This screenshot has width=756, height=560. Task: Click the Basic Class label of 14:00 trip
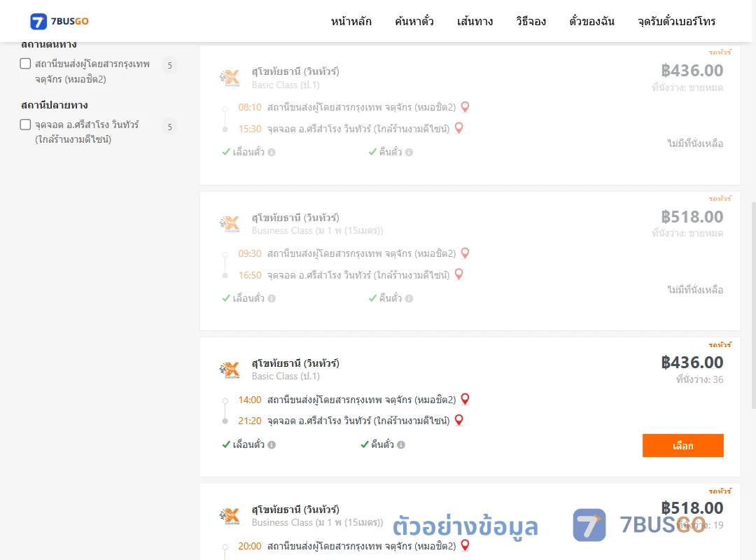tap(286, 376)
